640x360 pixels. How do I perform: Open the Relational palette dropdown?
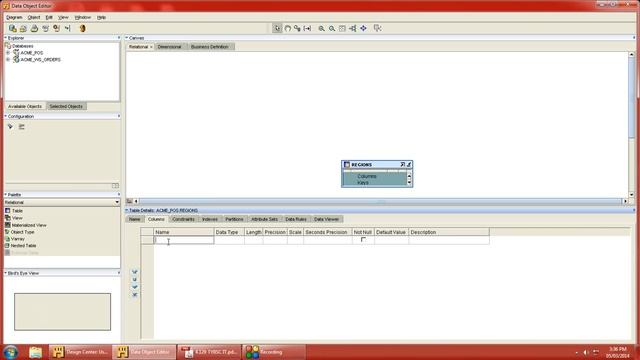tap(117, 202)
